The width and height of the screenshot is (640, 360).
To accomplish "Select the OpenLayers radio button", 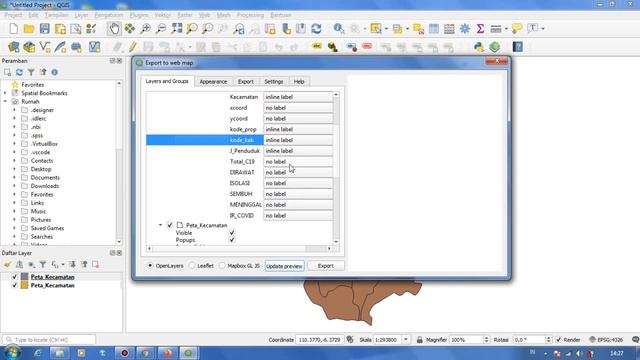I will pyautogui.click(x=150, y=266).
